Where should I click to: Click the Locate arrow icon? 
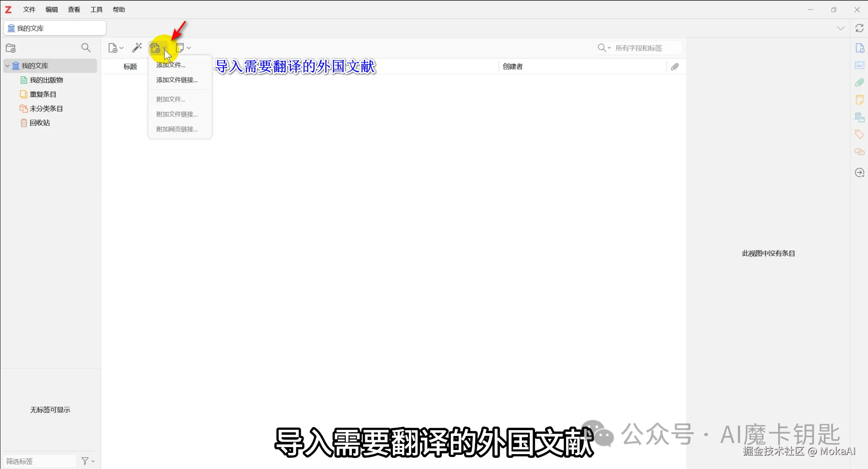click(x=860, y=173)
